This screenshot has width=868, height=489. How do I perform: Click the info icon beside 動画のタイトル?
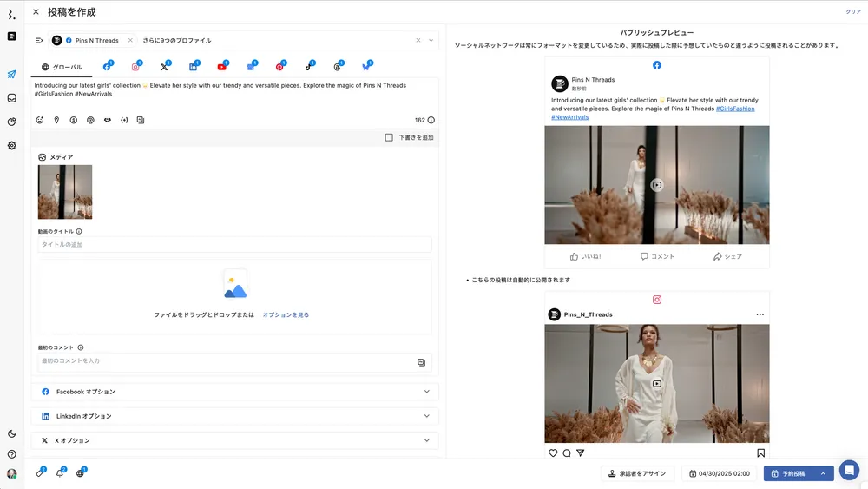coord(79,232)
